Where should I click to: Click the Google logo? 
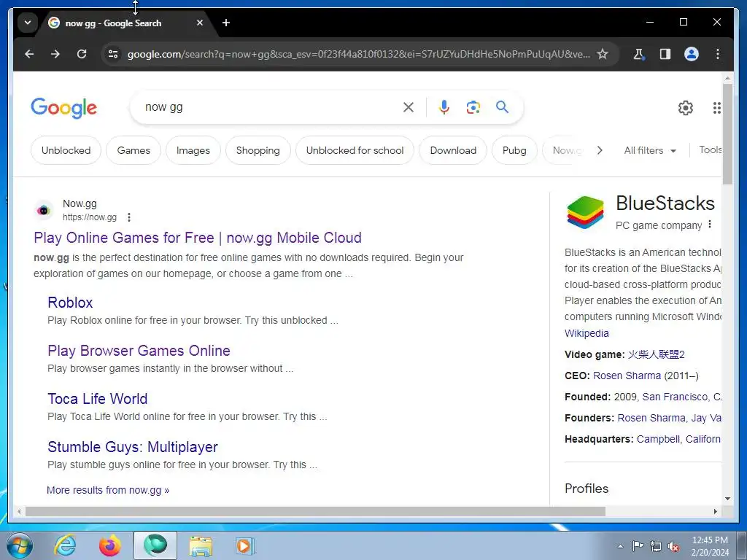(x=64, y=108)
